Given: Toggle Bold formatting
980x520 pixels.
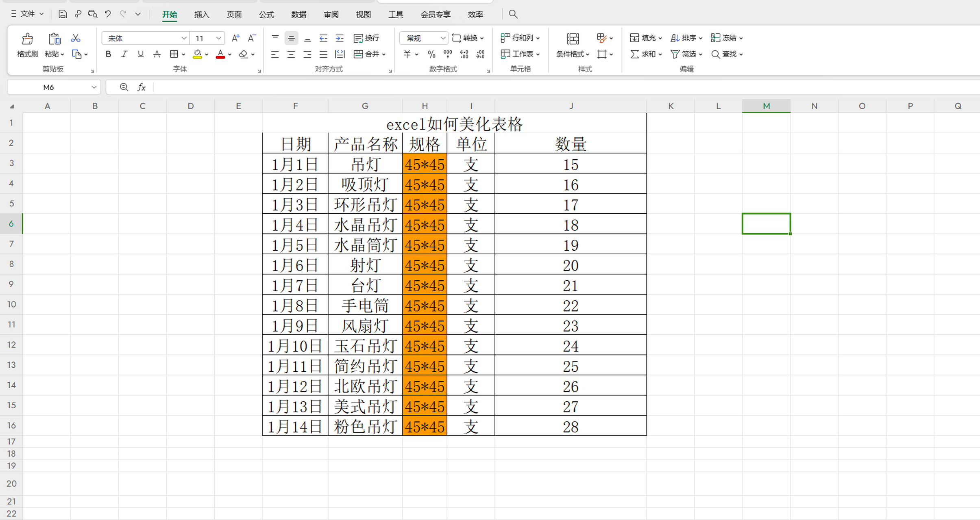Looking at the screenshot, I should pyautogui.click(x=108, y=54).
